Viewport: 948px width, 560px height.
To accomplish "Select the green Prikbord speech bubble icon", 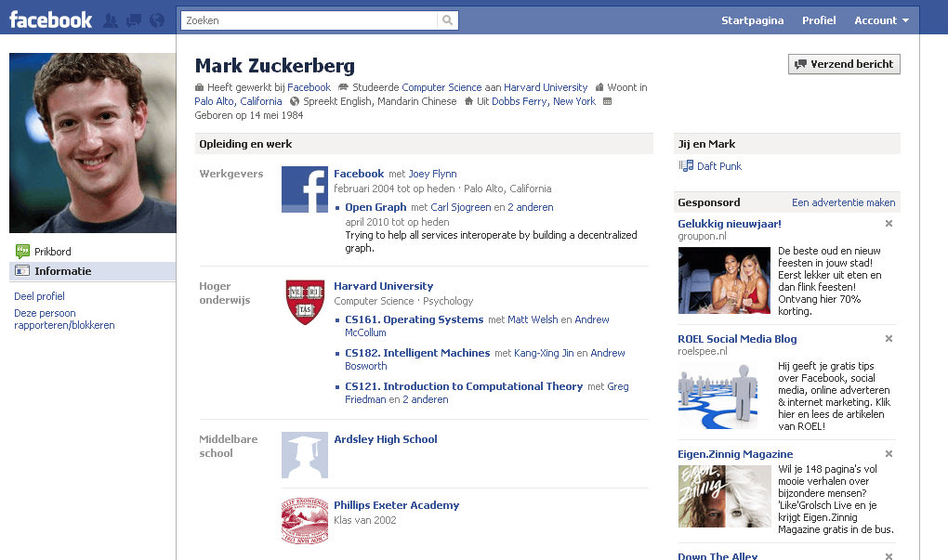I will (23, 251).
